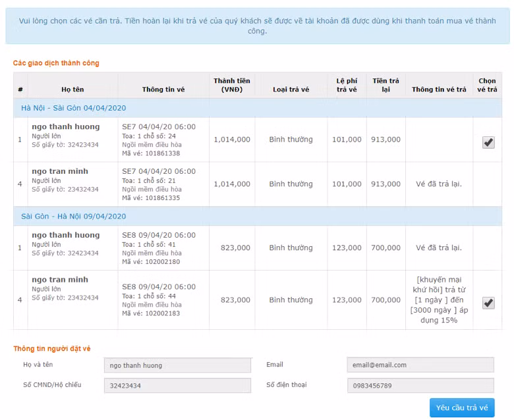The image size is (514, 420).
Task: Focus the "Họ và tên" input field
Action: click(177, 365)
